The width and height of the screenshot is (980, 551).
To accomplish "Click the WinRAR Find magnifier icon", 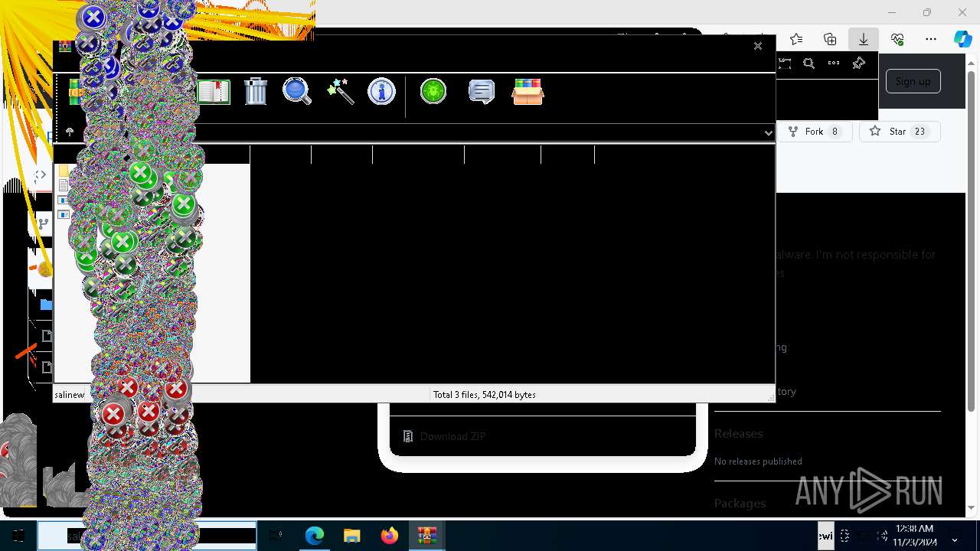I will point(297,92).
